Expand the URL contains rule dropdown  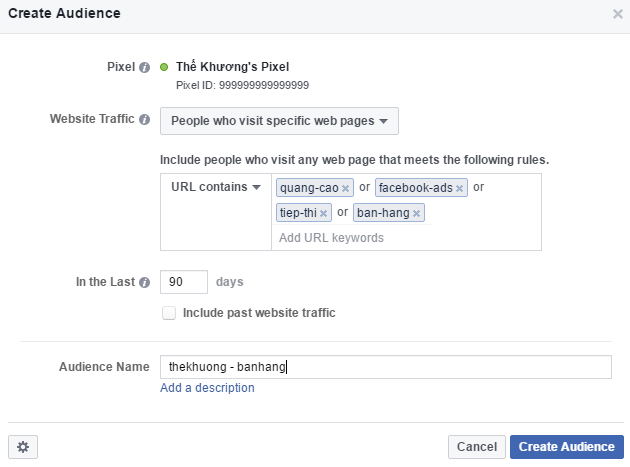214,188
